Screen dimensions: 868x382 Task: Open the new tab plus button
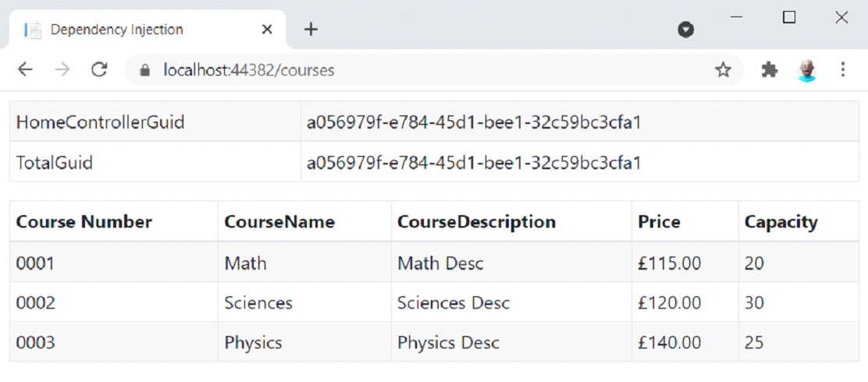point(311,30)
